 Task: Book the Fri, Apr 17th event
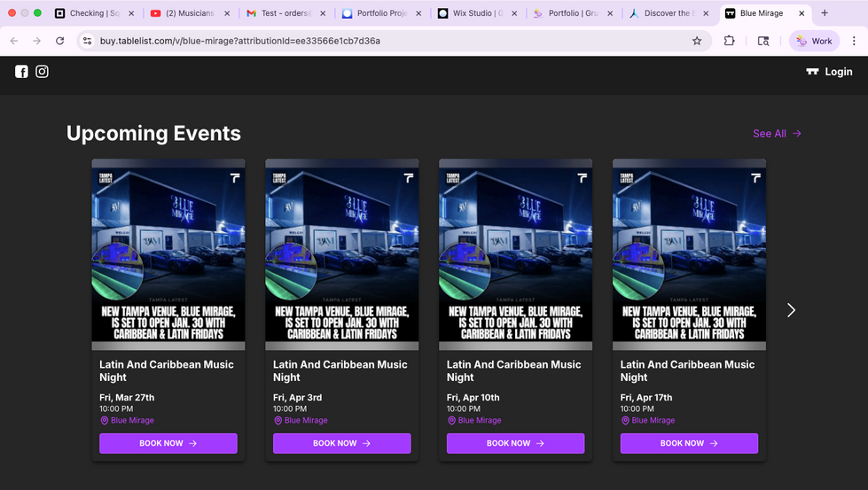tap(689, 443)
